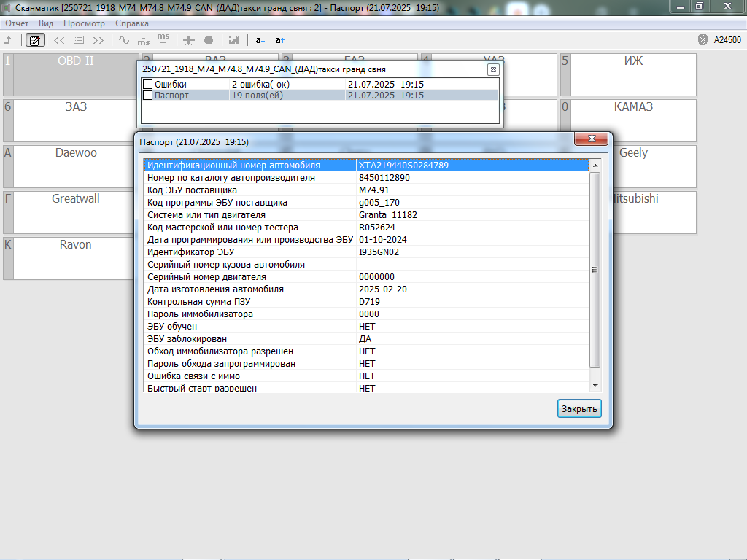This screenshot has height=560, width=747.
Task: Select the value M74.91
Action: coord(374,190)
